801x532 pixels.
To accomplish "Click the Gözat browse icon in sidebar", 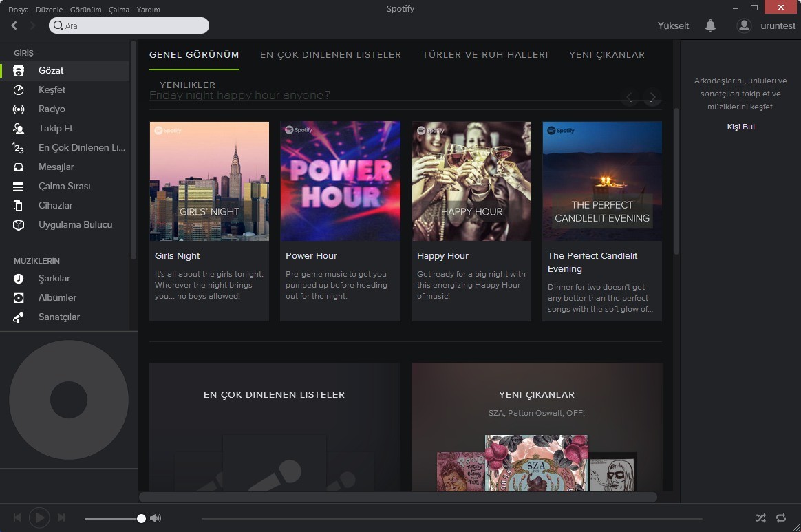I will (x=19, y=70).
